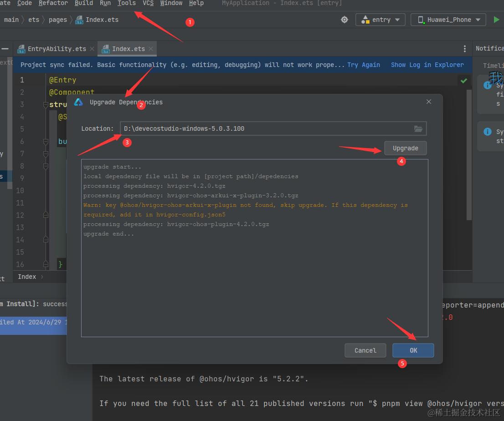The image size is (504, 421).
Task: Open the Notifications panel header
Action: 489,49
